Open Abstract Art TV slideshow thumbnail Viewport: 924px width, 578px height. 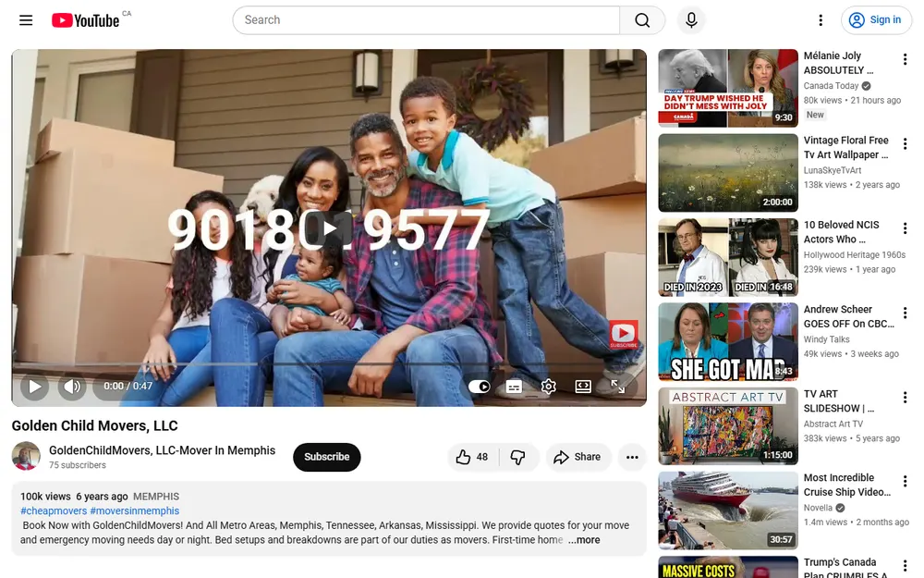[x=728, y=426]
